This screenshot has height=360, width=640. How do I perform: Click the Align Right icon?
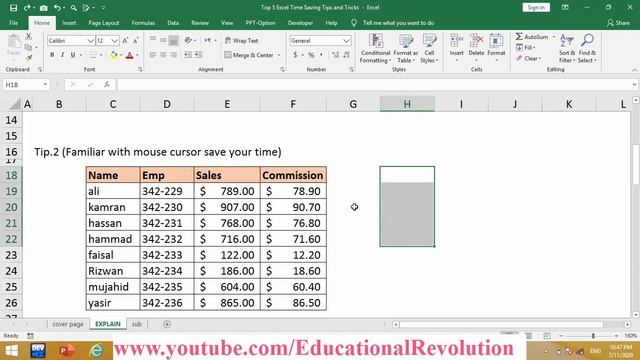tap(173, 55)
